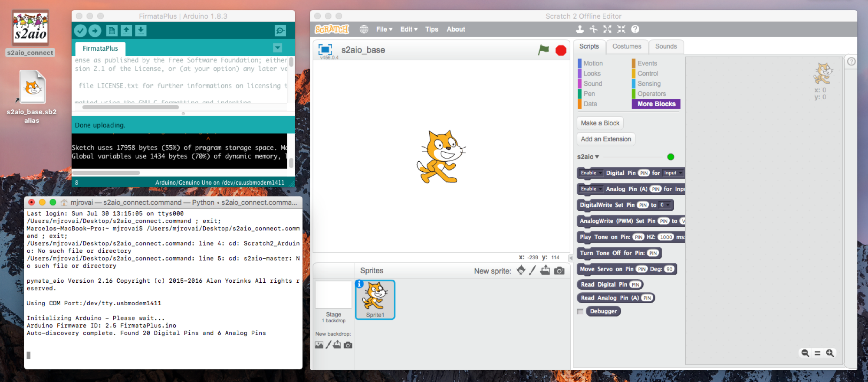The width and height of the screenshot is (868, 382).
Task: Click the Arduino Upload arrow button
Action: (x=95, y=31)
